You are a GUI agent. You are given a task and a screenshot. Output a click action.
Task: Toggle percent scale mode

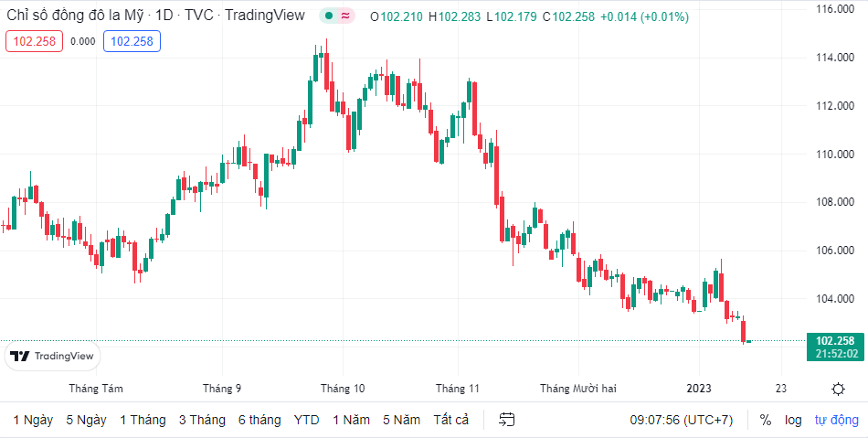(x=765, y=420)
